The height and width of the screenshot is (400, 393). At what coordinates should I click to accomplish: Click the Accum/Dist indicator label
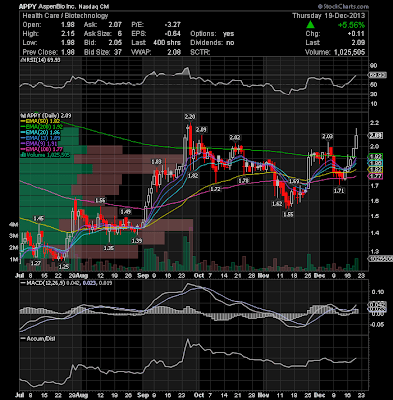[38, 339]
